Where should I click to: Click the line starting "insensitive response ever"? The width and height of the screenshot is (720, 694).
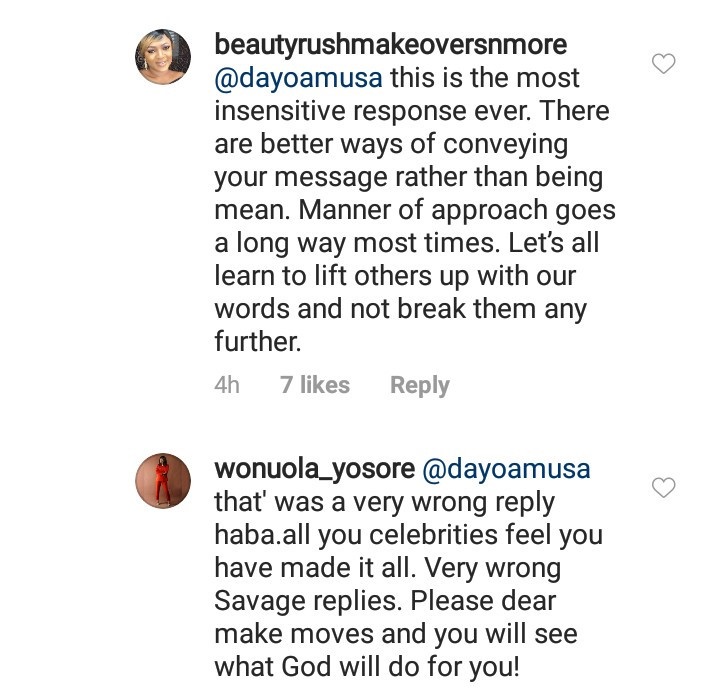(x=411, y=110)
